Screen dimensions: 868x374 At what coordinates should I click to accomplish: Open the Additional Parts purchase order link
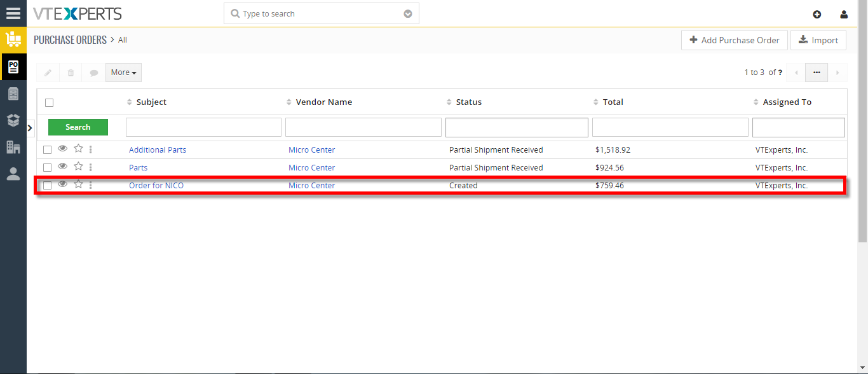(x=158, y=150)
